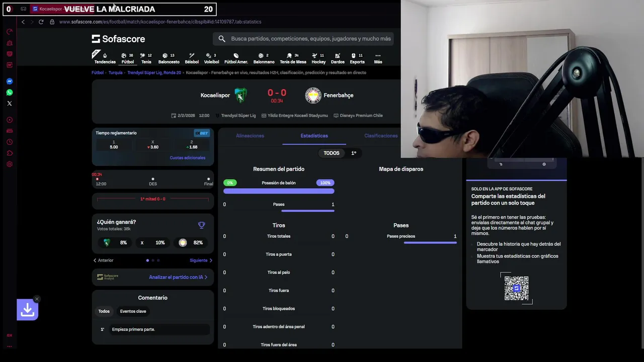Select Todos commentary filter

pos(104,311)
